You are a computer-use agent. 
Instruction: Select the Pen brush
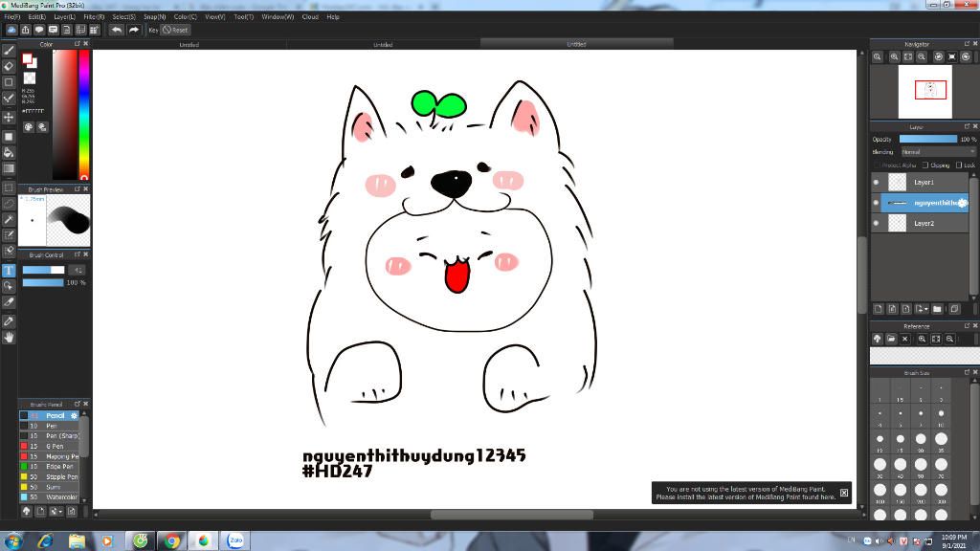[52, 426]
